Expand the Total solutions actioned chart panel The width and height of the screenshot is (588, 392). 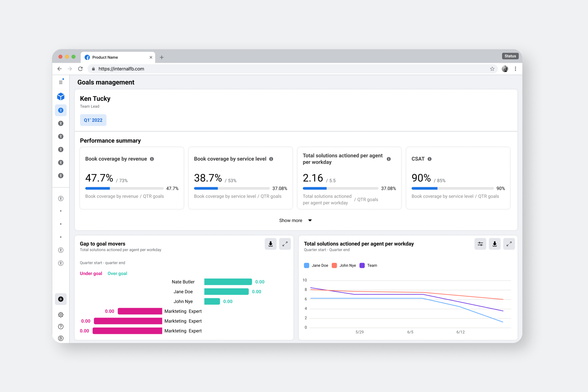(509, 244)
